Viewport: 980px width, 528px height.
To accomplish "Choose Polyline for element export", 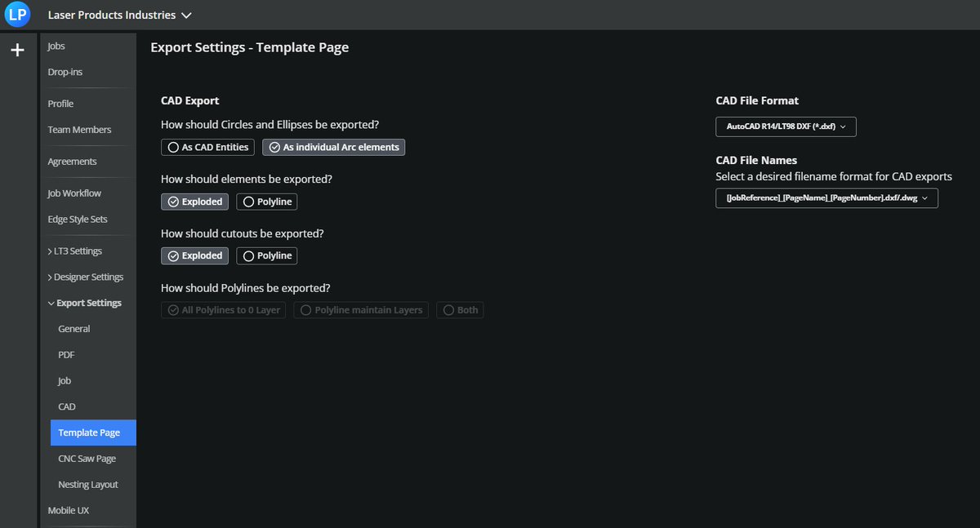I will coord(267,202).
